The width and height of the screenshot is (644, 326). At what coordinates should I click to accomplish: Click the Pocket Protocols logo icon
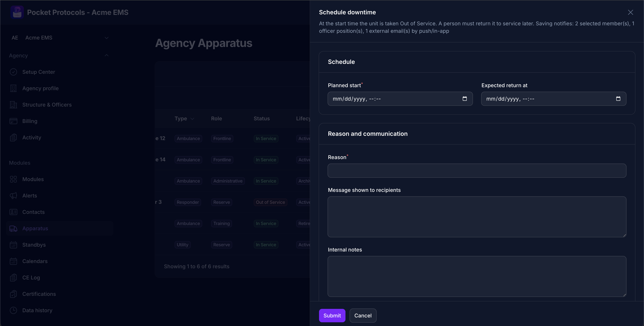tap(17, 12)
